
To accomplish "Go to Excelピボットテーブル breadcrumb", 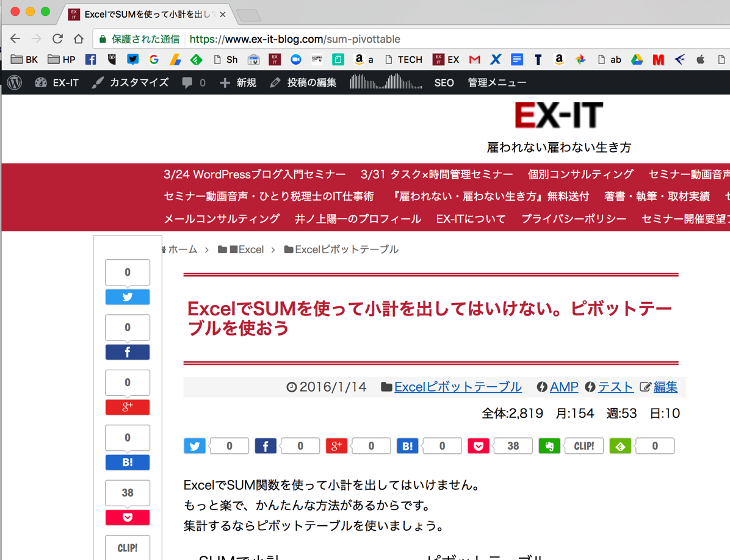I will click(x=341, y=249).
